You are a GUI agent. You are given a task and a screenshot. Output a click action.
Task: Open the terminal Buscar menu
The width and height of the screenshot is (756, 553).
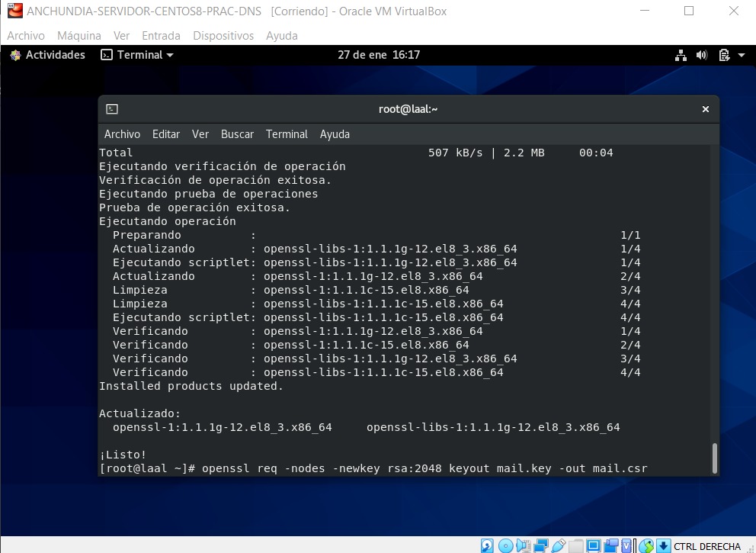pos(237,134)
